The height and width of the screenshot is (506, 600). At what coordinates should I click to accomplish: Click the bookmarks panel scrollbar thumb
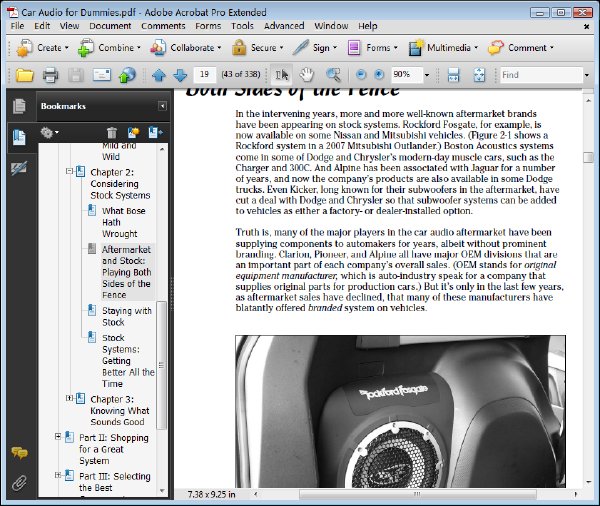coord(162,366)
